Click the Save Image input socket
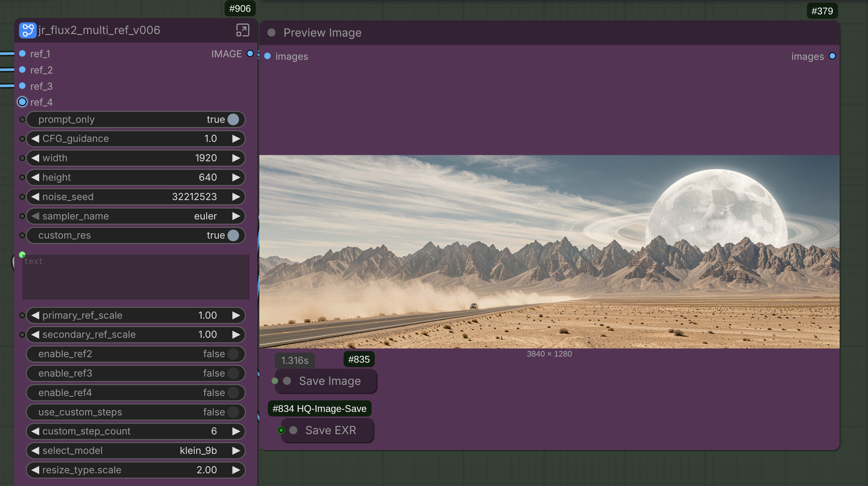868x486 pixels. click(275, 381)
